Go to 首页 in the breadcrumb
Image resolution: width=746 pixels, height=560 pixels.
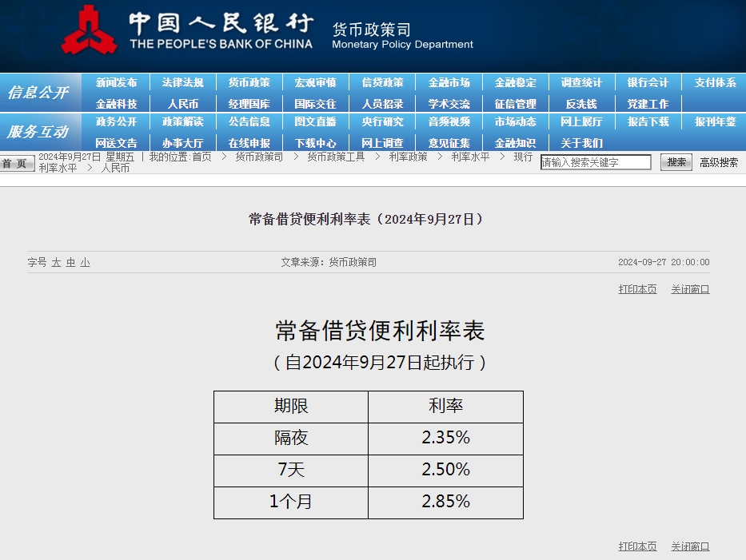click(202, 157)
